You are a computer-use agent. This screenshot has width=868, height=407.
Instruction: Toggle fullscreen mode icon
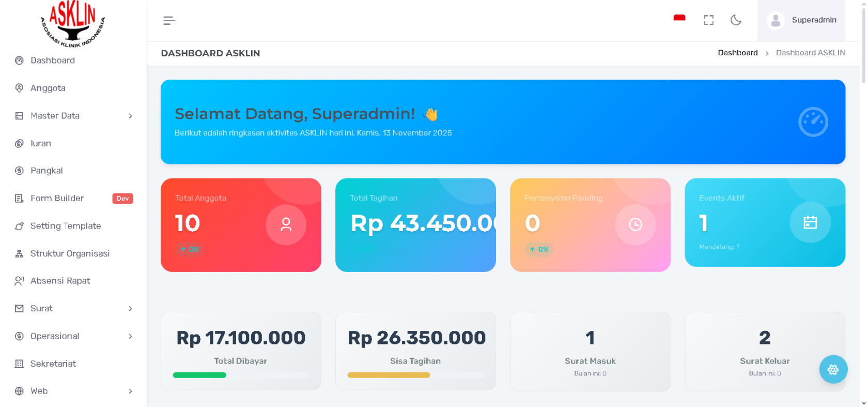708,20
